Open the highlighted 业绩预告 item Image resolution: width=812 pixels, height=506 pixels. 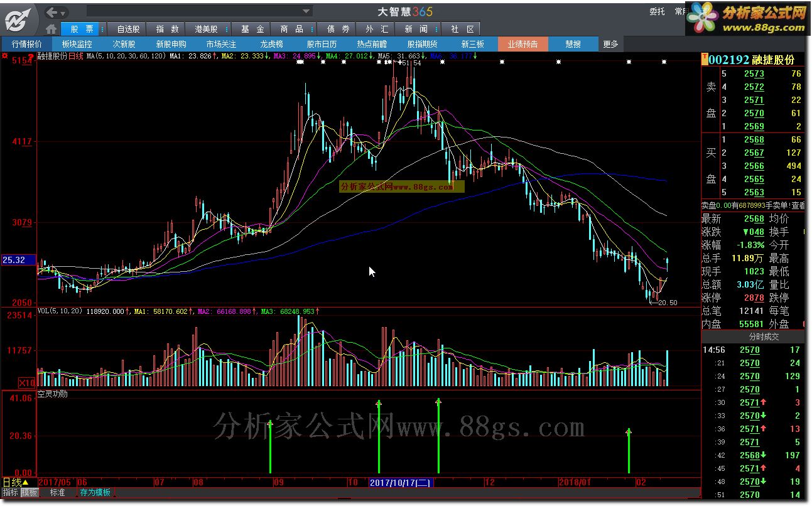[522, 44]
